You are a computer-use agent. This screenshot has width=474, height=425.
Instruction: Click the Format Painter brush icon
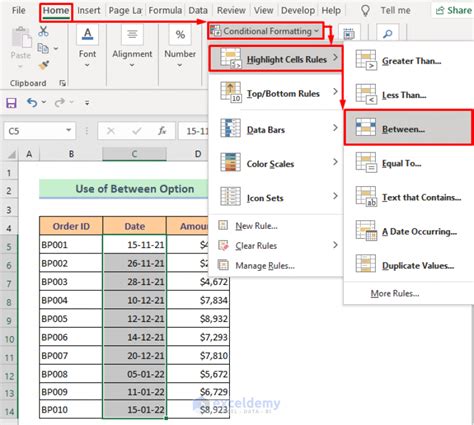tap(43, 65)
